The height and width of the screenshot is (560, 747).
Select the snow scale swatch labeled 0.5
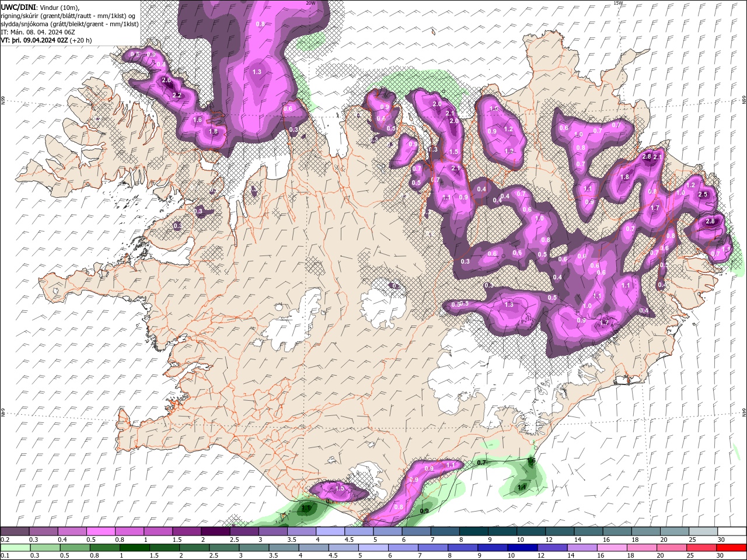pyautogui.click(x=101, y=531)
